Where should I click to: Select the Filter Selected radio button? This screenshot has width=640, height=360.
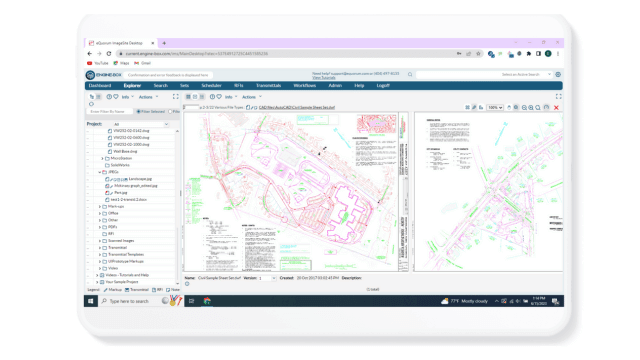pyautogui.click(x=138, y=111)
